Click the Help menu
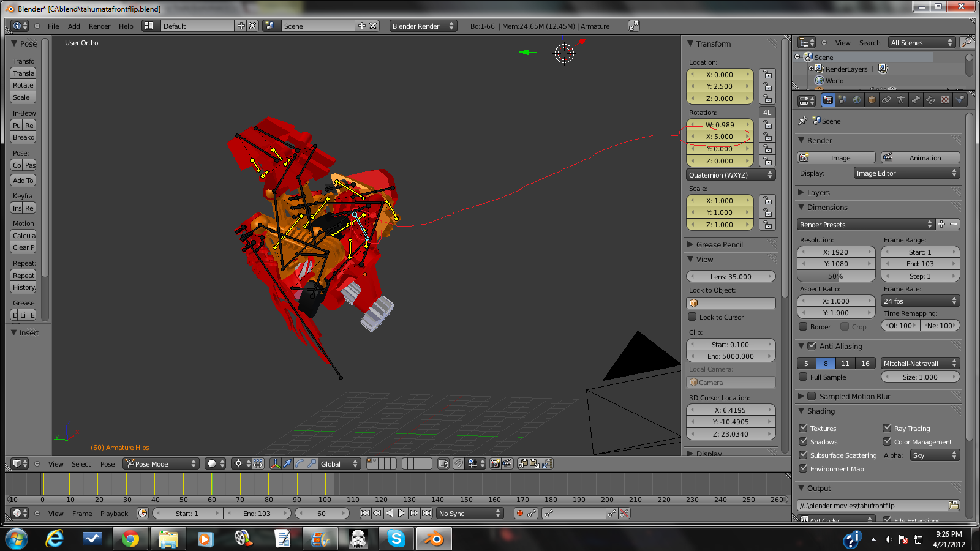Viewport: 980px width, 551px height. click(126, 26)
